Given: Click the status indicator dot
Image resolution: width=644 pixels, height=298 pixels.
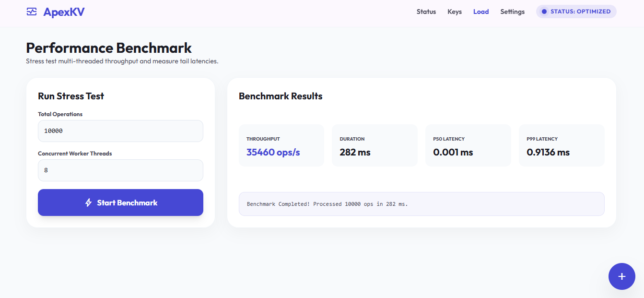Looking at the screenshot, I should pyautogui.click(x=544, y=12).
